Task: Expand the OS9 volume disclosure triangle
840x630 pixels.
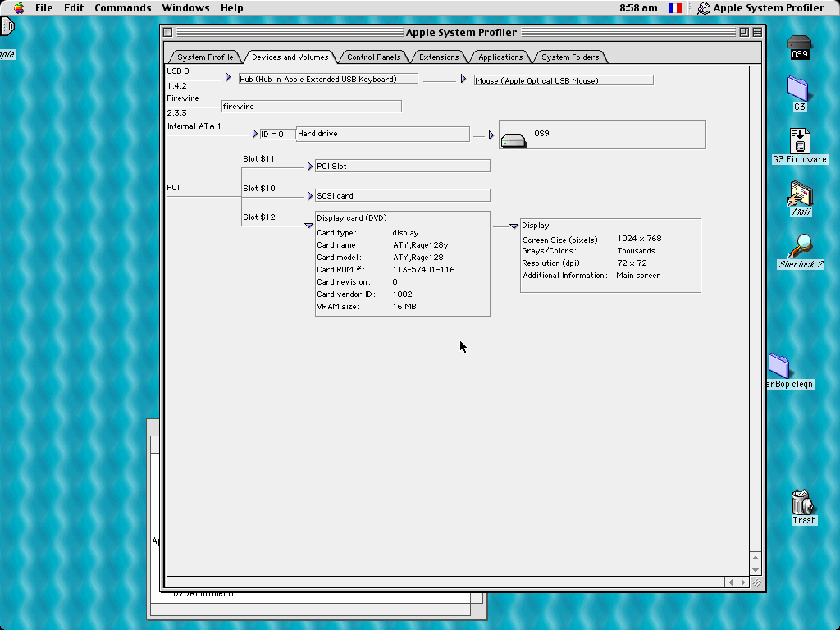Action: point(491,135)
